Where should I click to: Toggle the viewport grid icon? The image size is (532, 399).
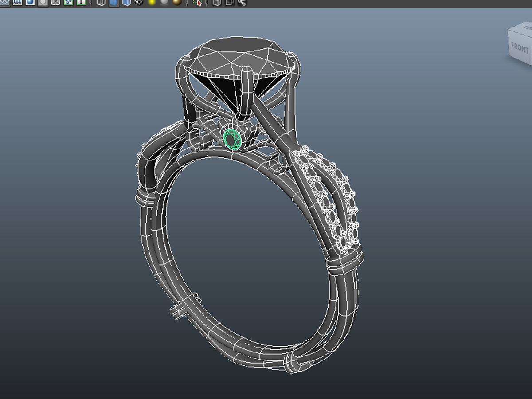point(4,2)
